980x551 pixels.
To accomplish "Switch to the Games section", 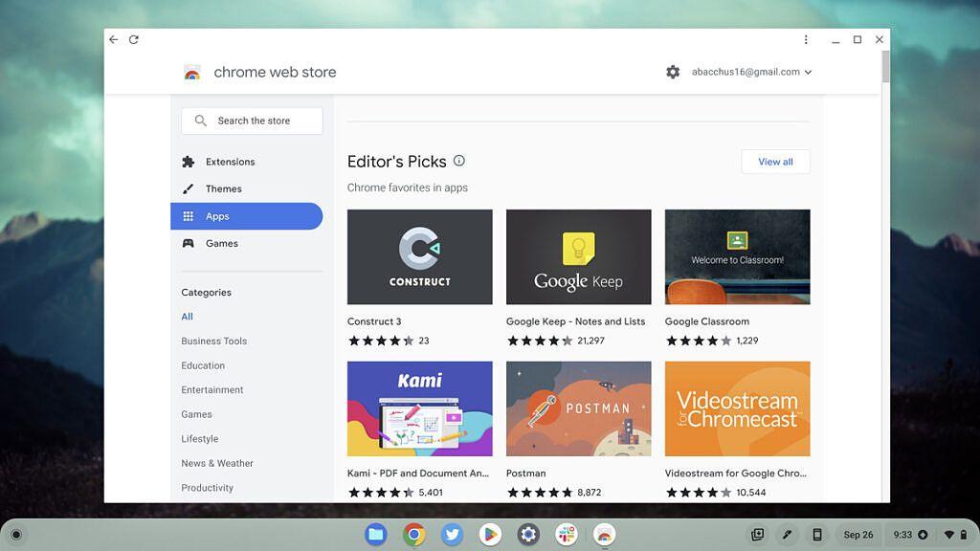I will pyautogui.click(x=223, y=243).
